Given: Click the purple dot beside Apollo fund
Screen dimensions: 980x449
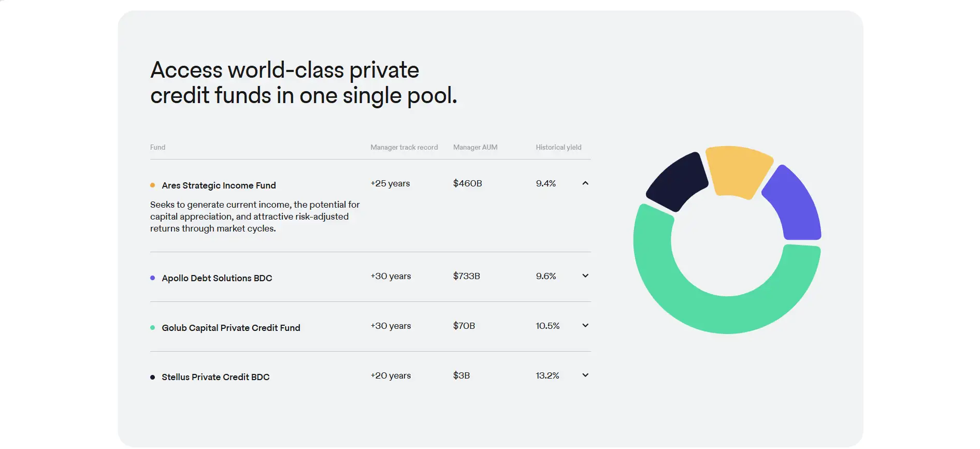Looking at the screenshot, I should click(x=153, y=278).
